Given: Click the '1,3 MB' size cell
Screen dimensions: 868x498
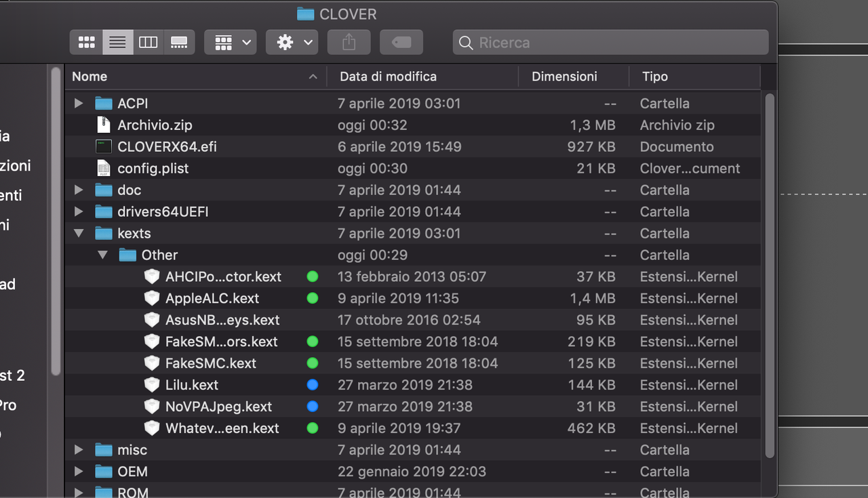Looking at the screenshot, I should coord(593,125).
